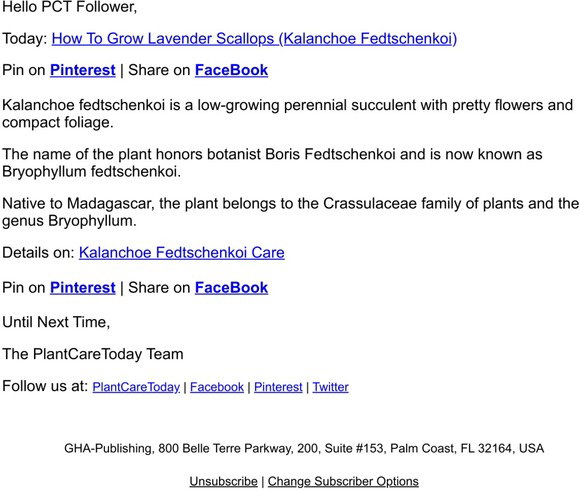Open the small Pinterest link in the Follow us row
This screenshot has width=580, height=491.
[x=278, y=387]
